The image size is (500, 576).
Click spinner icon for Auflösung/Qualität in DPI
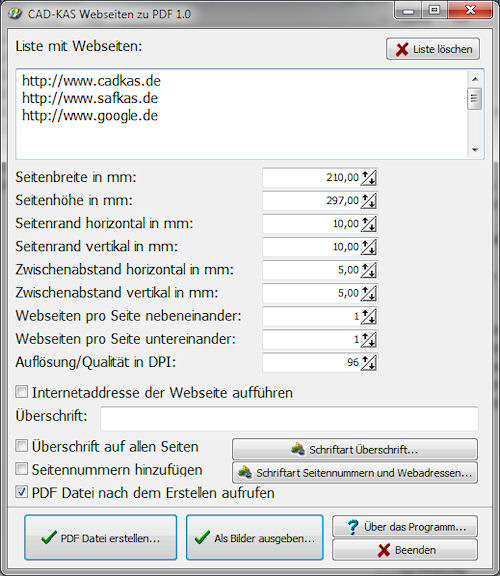pyautogui.click(x=368, y=363)
